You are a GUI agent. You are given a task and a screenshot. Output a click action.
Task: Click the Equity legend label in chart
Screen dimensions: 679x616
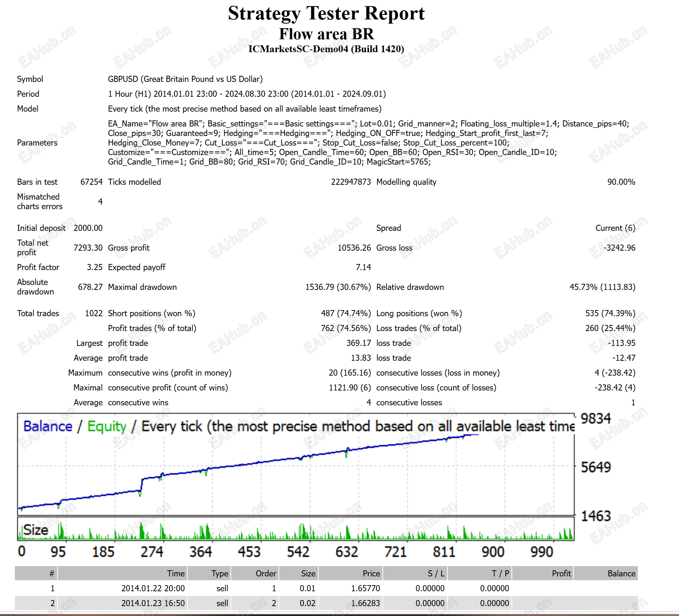107,427
